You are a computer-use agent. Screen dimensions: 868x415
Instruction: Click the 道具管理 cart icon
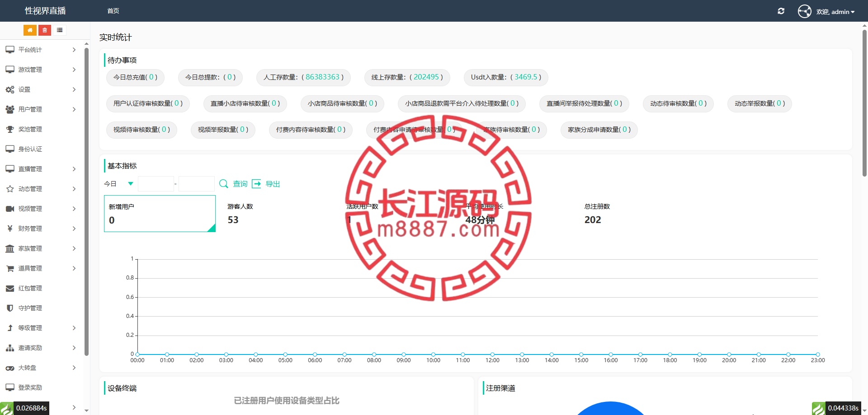pyautogui.click(x=10, y=268)
